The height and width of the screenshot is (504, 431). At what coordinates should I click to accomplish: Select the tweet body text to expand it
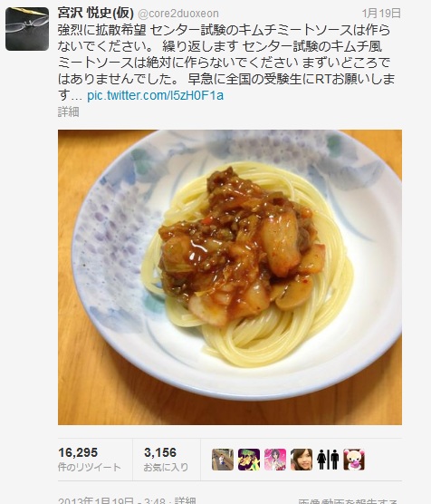(226, 63)
